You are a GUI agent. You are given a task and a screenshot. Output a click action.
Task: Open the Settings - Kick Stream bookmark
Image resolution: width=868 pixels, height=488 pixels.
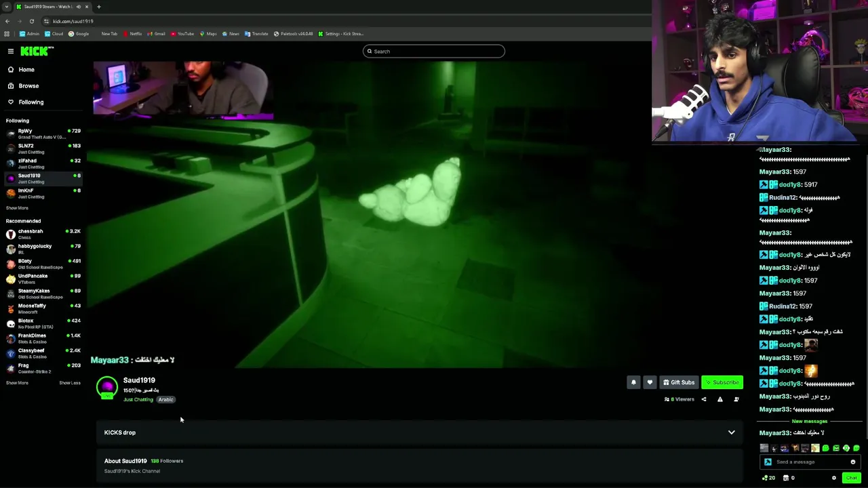pyautogui.click(x=340, y=34)
